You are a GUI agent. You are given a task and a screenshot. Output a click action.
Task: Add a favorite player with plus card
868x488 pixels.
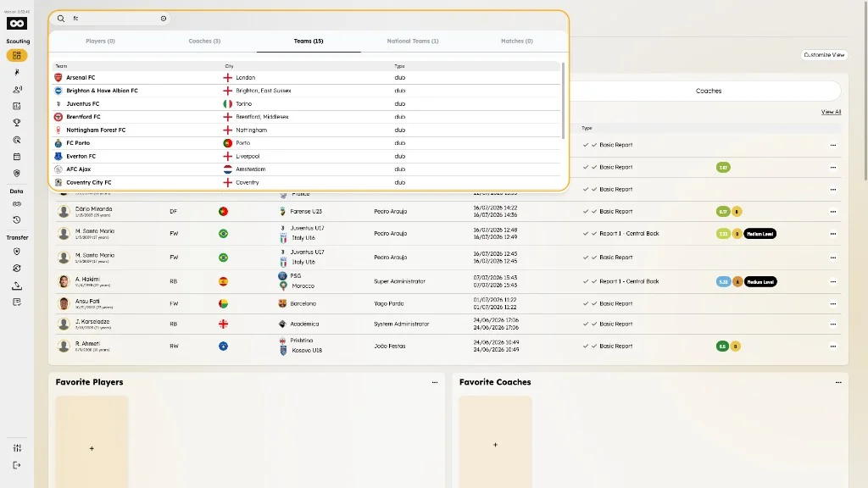pos(92,442)
